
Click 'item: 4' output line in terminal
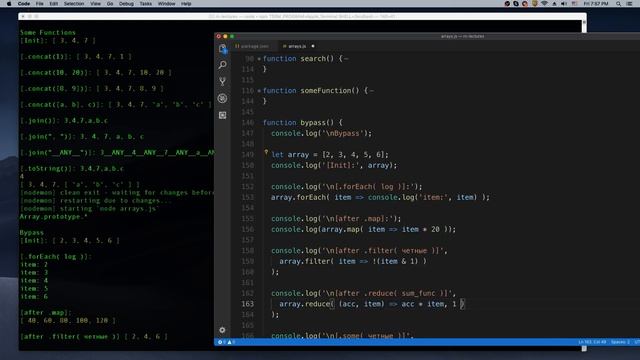34,281
